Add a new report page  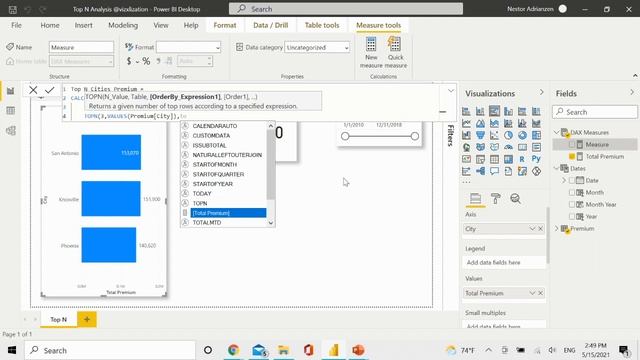click(x=87, y=320)
